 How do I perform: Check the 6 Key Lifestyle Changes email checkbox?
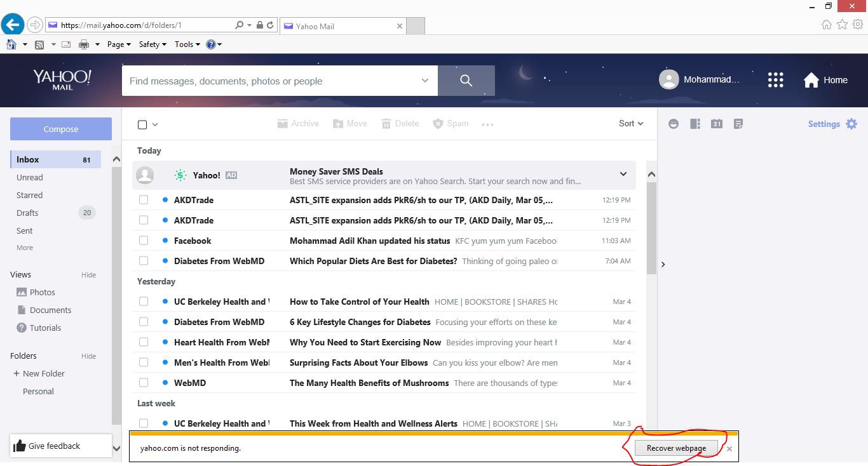point(144,322)
